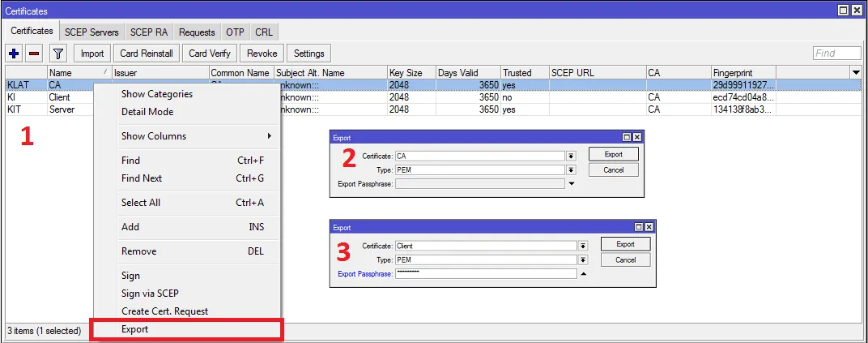Click fingerprint 29d99911927... cell
868x343 pixels.
[x=743, y=85]
